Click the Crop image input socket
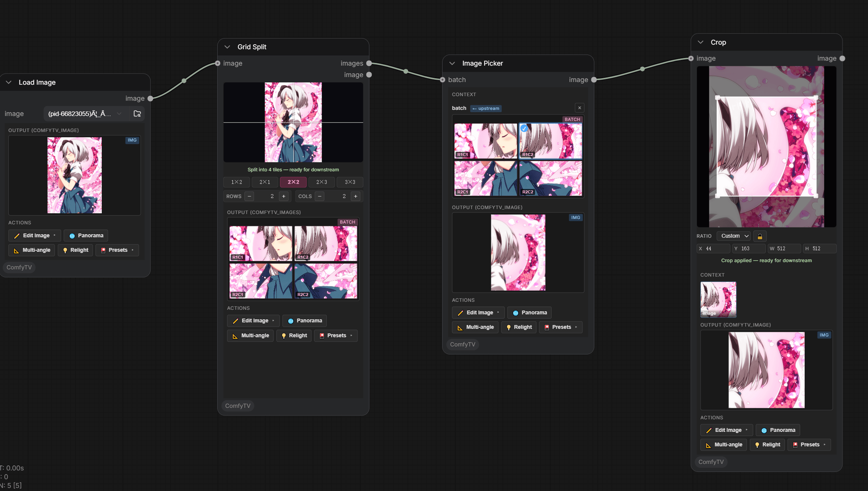This screenshot has width=868, height=491. (x=691, y=58)
